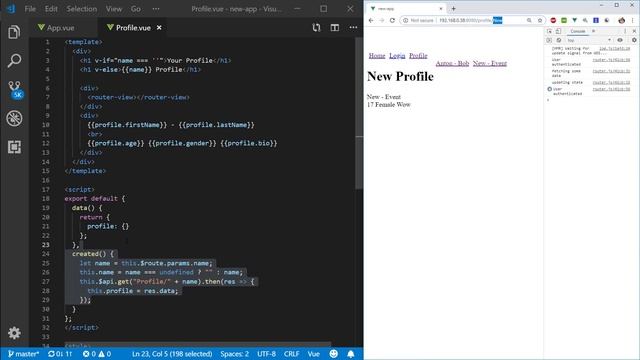Select the new-app browser tab
This screenshot has width=640, height=360.
(406, 8)
